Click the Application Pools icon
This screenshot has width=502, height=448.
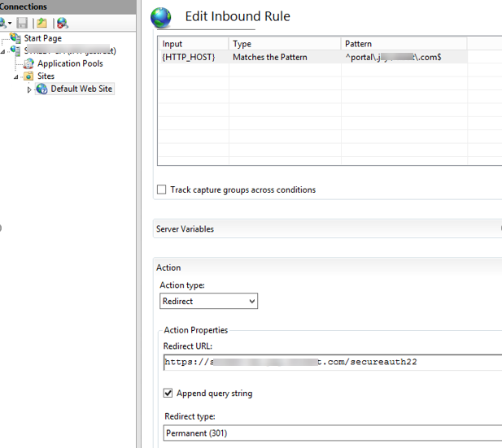click(28, 63)
